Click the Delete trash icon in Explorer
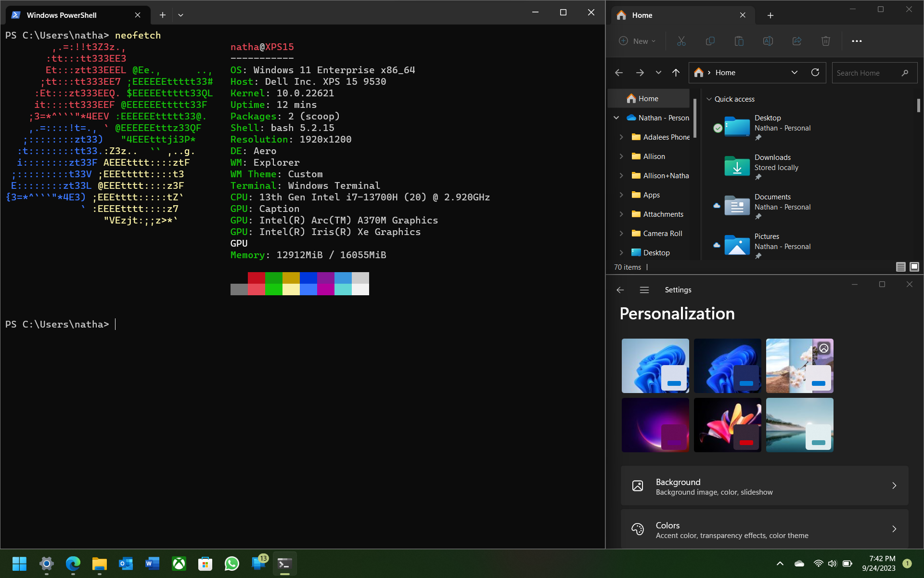This screenshot has height=578, width=924. coord(825,41)
